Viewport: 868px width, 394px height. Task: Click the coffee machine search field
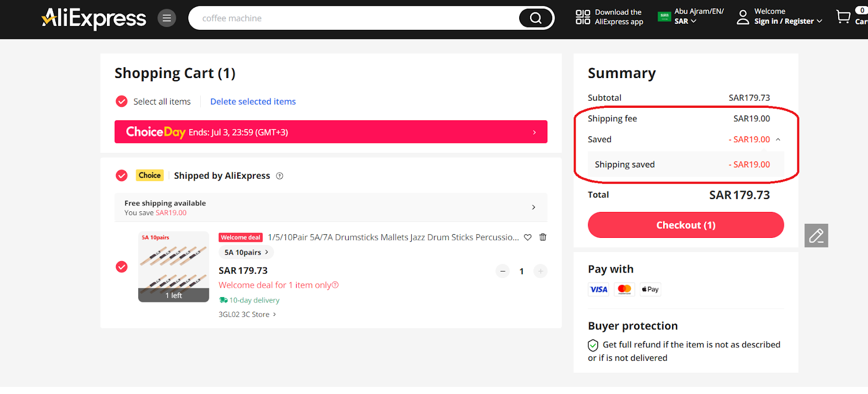[x=353, y=18]
